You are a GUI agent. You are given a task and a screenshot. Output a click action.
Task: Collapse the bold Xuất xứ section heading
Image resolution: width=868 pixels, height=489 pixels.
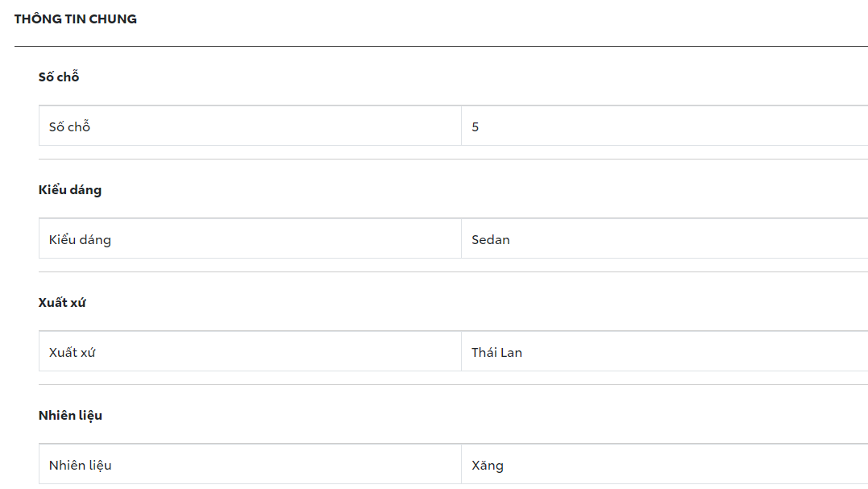pos(62,303)
